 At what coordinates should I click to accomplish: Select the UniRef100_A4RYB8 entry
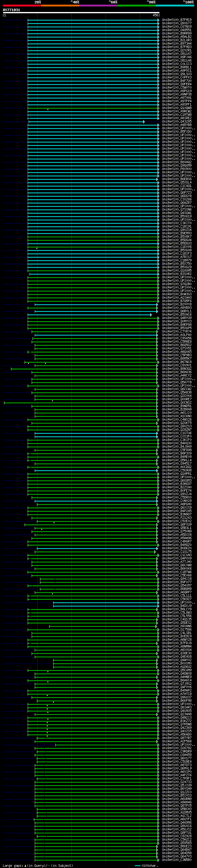[177, 125]
